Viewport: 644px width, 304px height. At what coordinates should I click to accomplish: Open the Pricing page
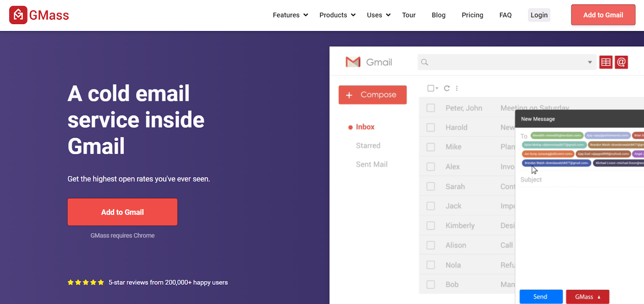click(473, 15)
